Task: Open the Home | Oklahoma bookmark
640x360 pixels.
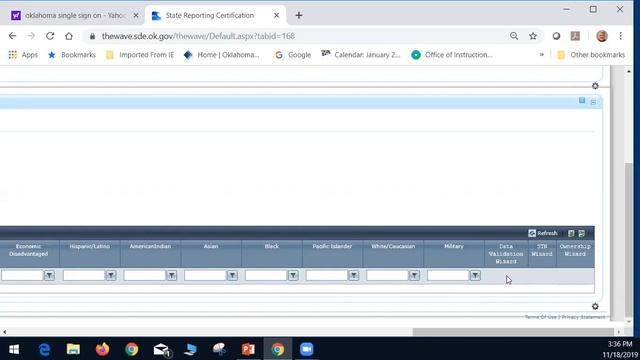Action: tap(222, 55)
